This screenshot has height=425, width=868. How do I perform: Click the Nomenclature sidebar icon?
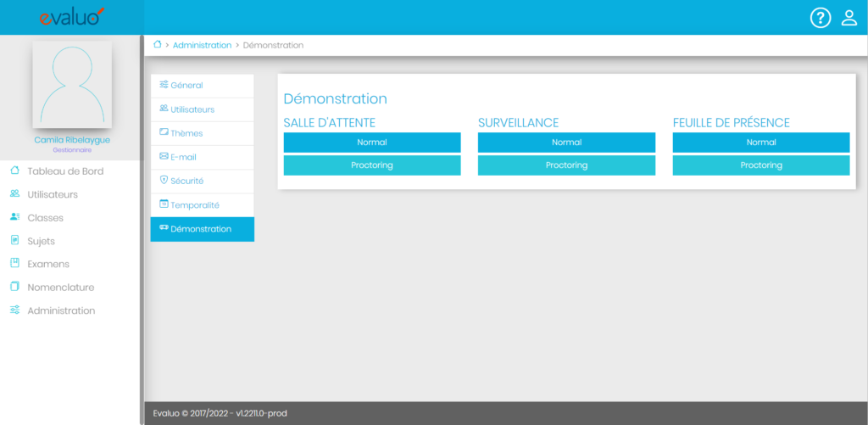click(x=14, y=287)
